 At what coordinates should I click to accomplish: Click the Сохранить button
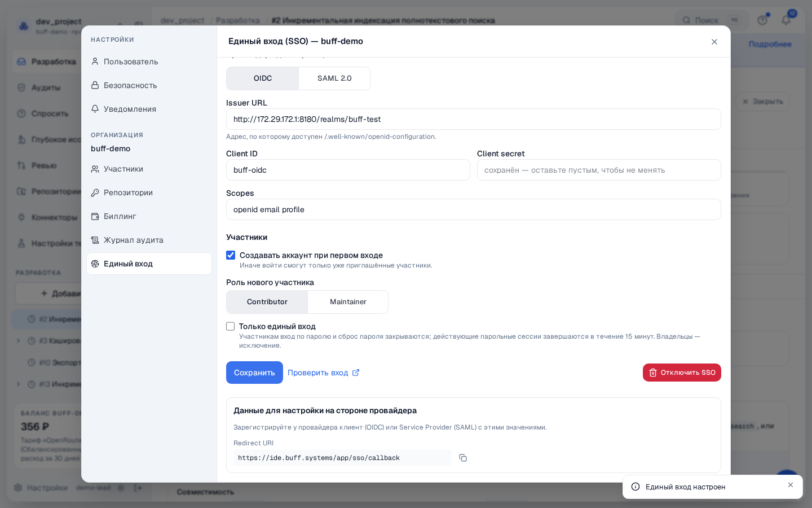point(254,373)
